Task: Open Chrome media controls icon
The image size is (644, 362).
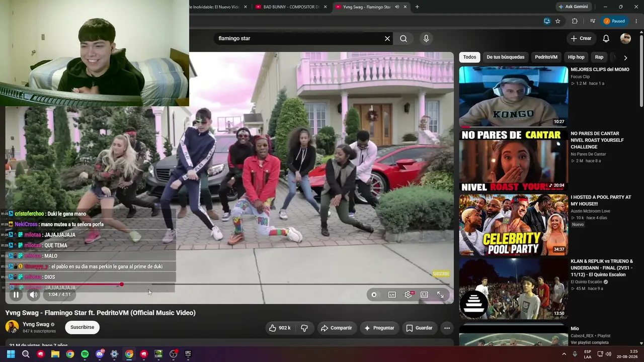Action: (593, 21)
